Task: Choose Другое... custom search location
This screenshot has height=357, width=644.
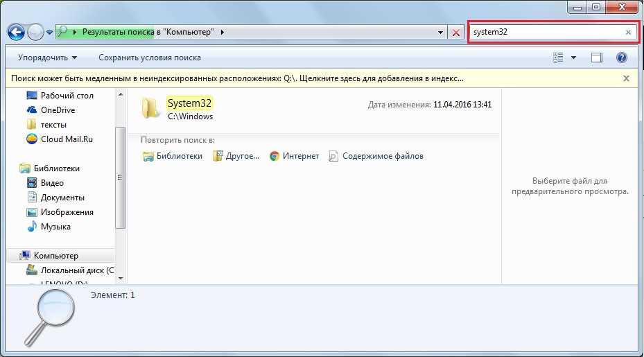Action: pos(236,156)
